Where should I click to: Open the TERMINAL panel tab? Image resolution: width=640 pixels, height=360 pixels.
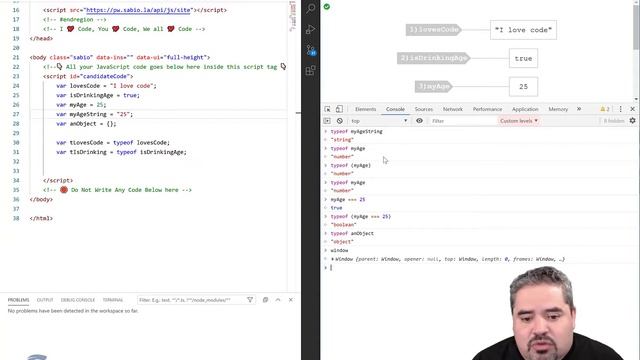113,300
